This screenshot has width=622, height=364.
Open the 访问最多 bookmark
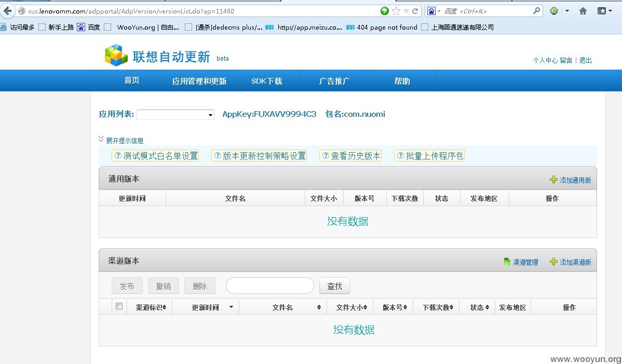click(x=18, y=28)
